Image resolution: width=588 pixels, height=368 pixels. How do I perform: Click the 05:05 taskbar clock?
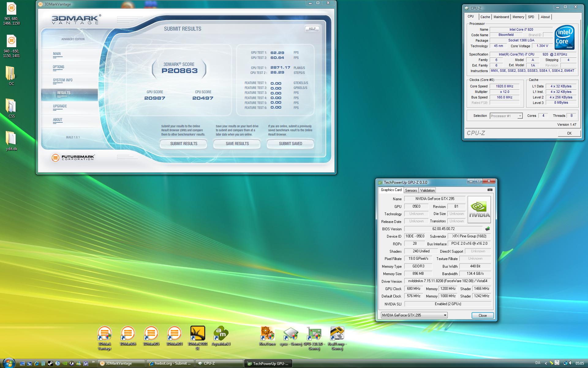[x=579, y=363]
